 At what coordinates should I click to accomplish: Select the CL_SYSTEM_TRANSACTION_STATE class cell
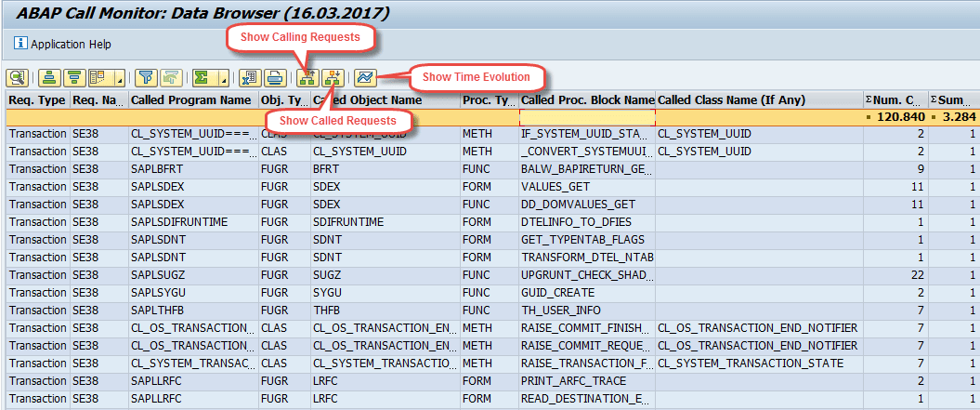pyautogui.click(x=759, y=364)
